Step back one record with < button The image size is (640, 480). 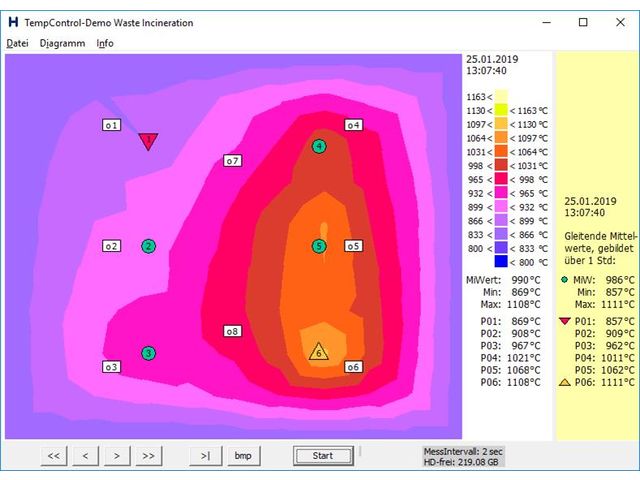click(x=86, y=456)
